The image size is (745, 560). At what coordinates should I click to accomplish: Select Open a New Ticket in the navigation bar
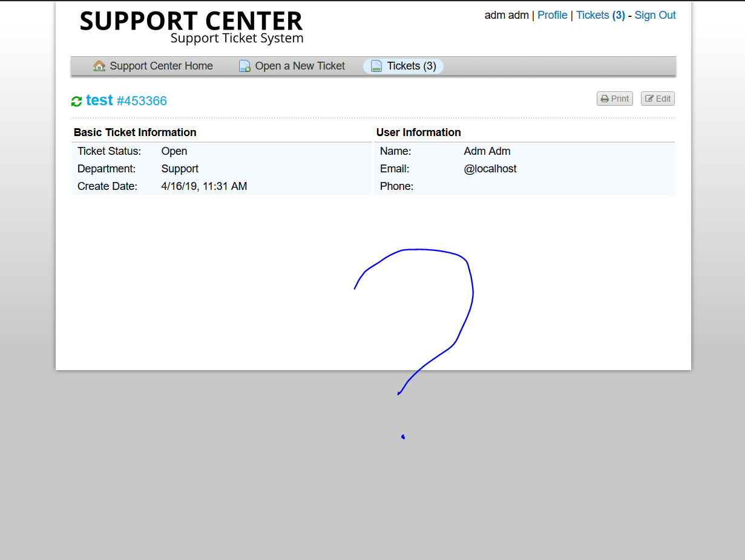coord(300,66)
